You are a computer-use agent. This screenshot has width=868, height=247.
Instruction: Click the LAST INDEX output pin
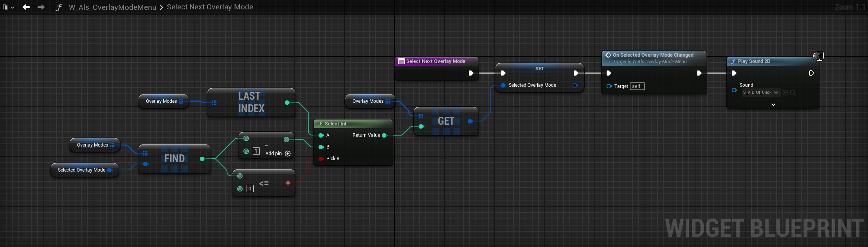click(x=287, y=103)
